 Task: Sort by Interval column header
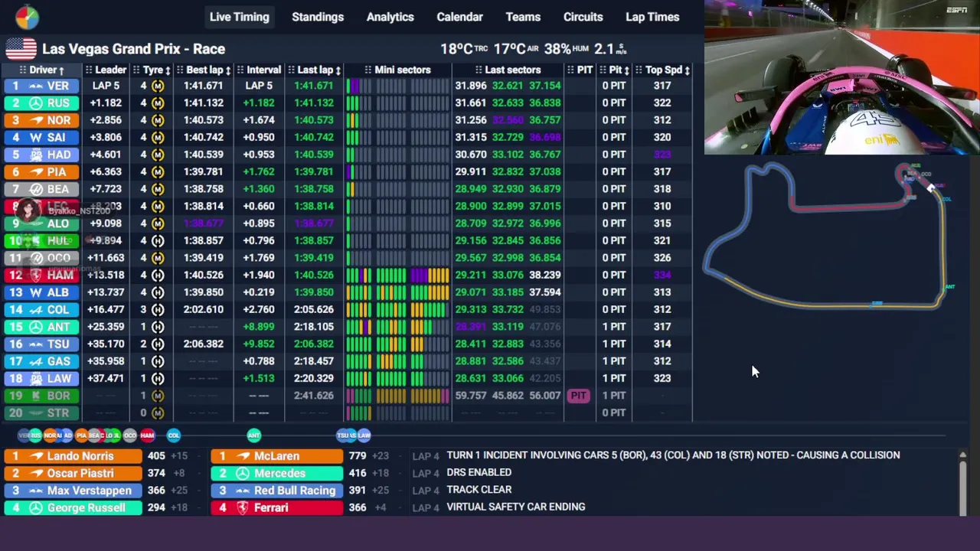[x=259, y=70]
